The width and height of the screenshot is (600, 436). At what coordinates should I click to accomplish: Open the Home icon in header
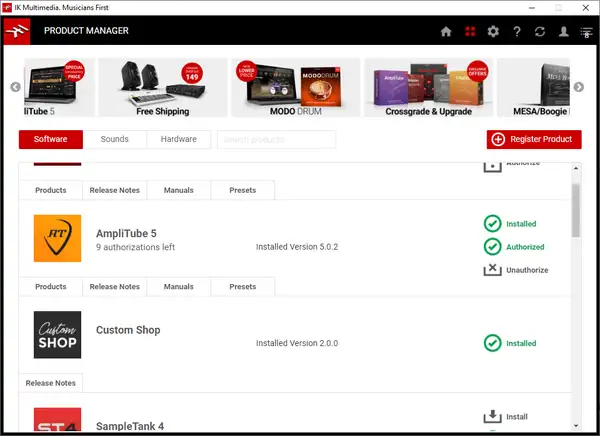coord(446,31)
